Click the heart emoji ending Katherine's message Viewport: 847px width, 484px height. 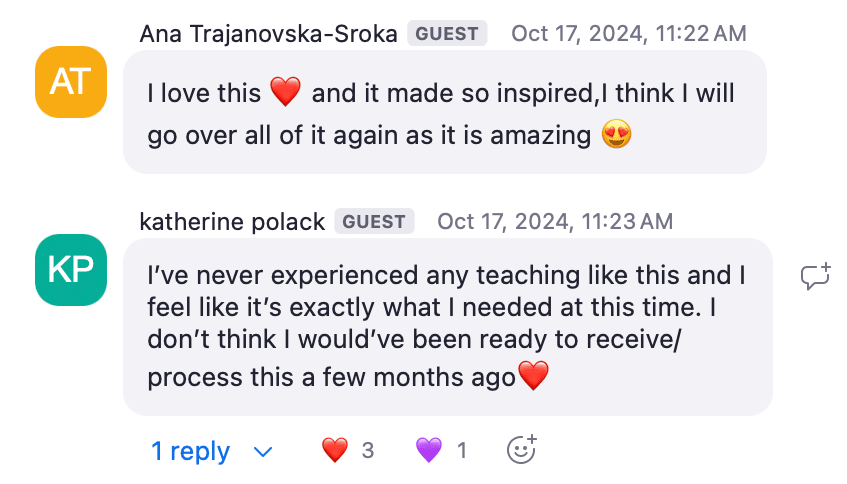click(x=534, y=377)
